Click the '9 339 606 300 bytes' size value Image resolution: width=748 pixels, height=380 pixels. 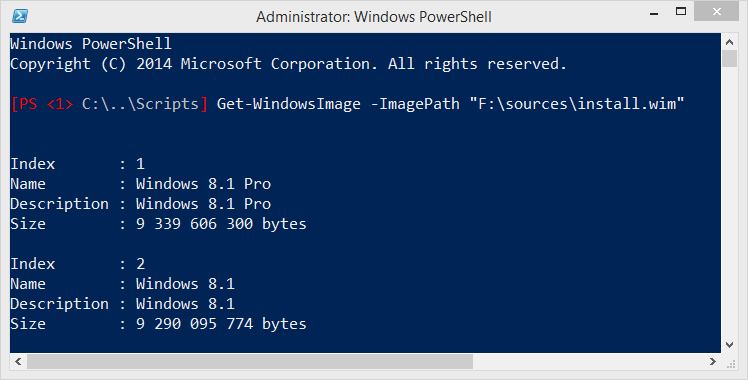pos(221,224)
